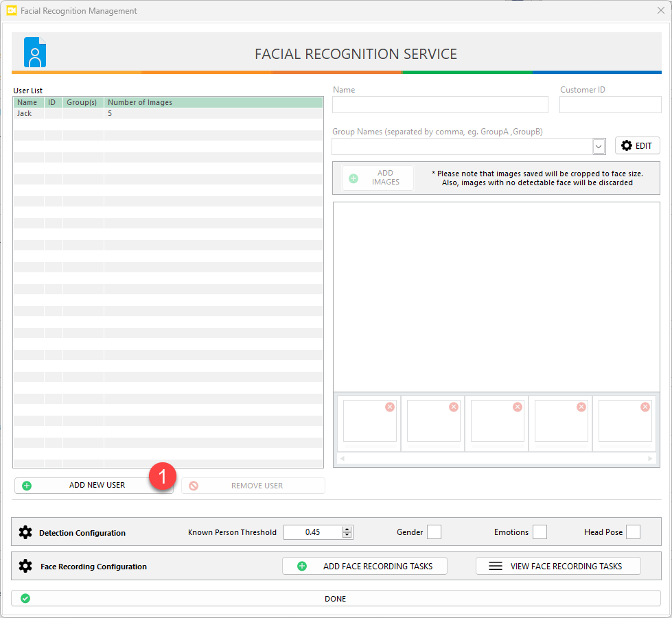The width and height of the screenshot is (672, 618).
Task: Click the Group(s) column header
Action: tap(82, 103)
